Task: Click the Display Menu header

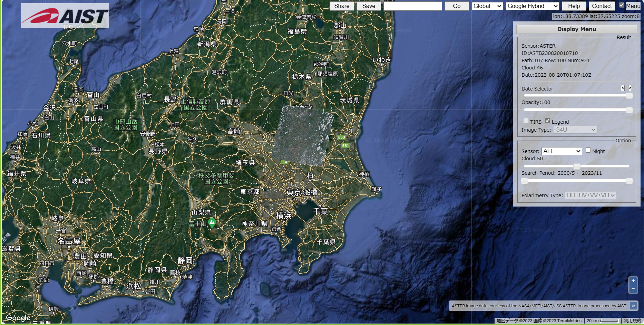Action: [x=576, y=29]
